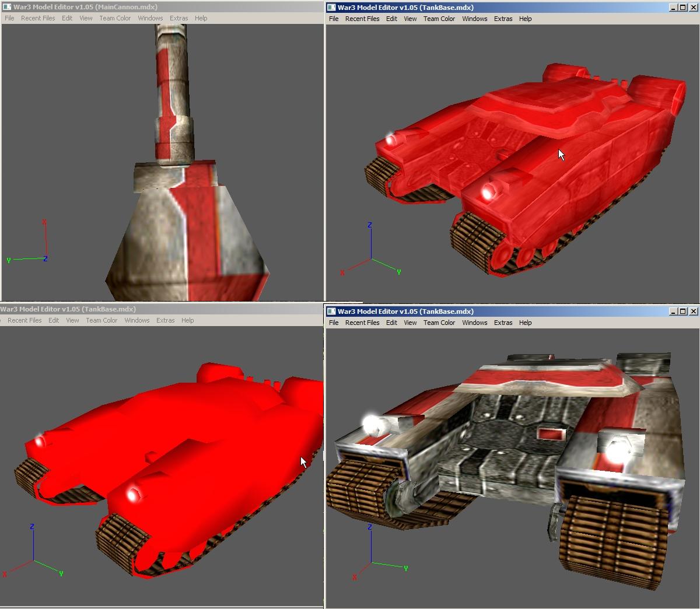This screenshot has width=700, height=609.
Task: Maximize the gray tank window
Action: click(682, 311)
